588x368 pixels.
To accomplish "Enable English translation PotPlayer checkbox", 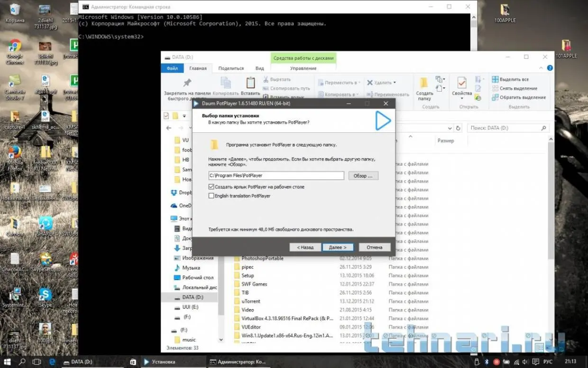I will pyautogui.click(x=211, y=196).
